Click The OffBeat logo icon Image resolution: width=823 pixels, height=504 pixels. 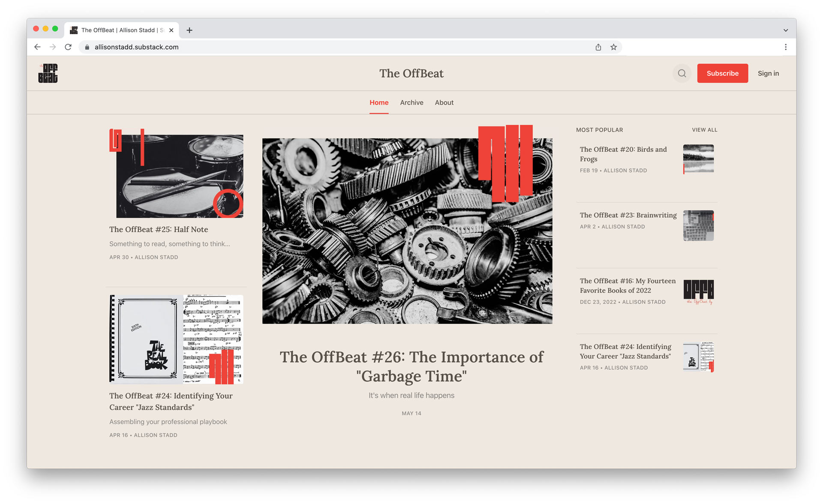(48, 73)
